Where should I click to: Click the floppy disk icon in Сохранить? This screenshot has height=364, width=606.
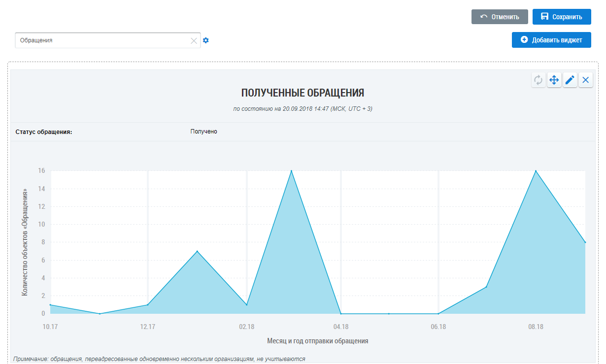[544, 17]
